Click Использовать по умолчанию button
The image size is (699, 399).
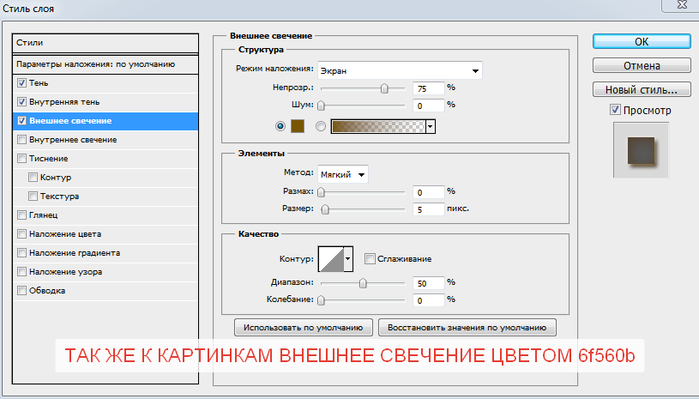(x=303, y=328)
